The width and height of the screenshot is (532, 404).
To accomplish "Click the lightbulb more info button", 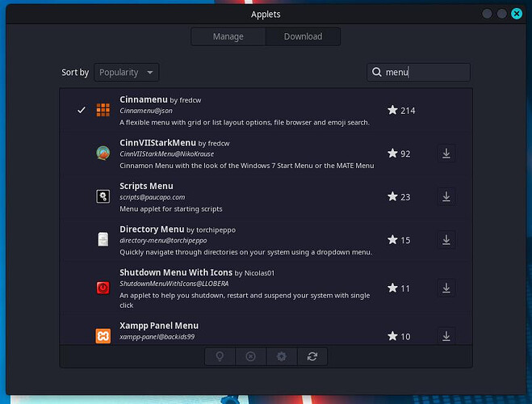I will 220,356.
